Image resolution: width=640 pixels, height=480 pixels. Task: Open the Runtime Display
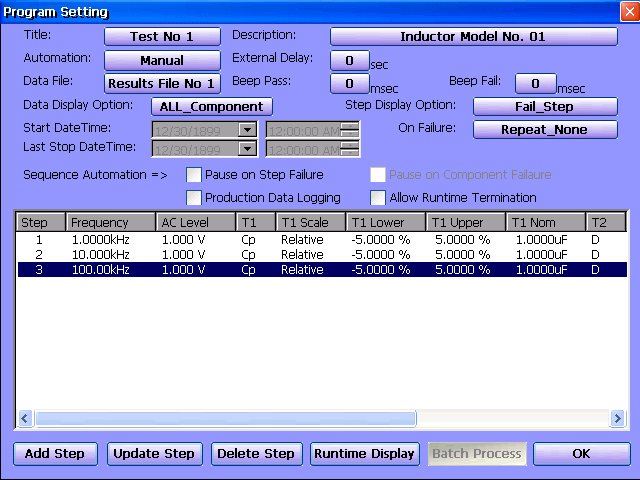click(x=364, y=454)
